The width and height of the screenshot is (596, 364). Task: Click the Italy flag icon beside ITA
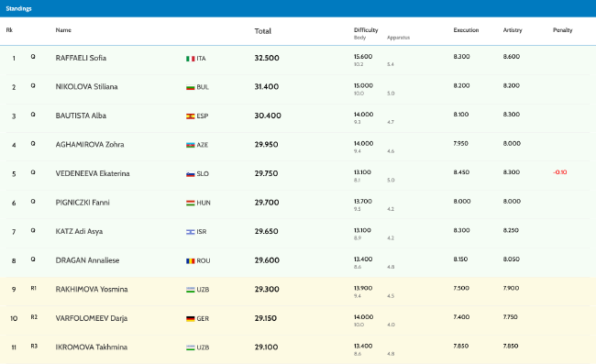[x=191, y=59]
